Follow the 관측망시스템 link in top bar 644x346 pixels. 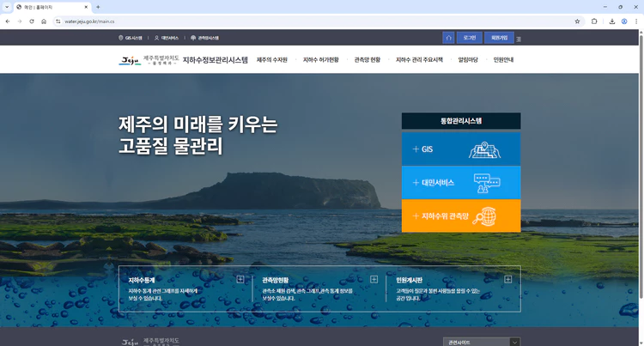click(204, 38)
